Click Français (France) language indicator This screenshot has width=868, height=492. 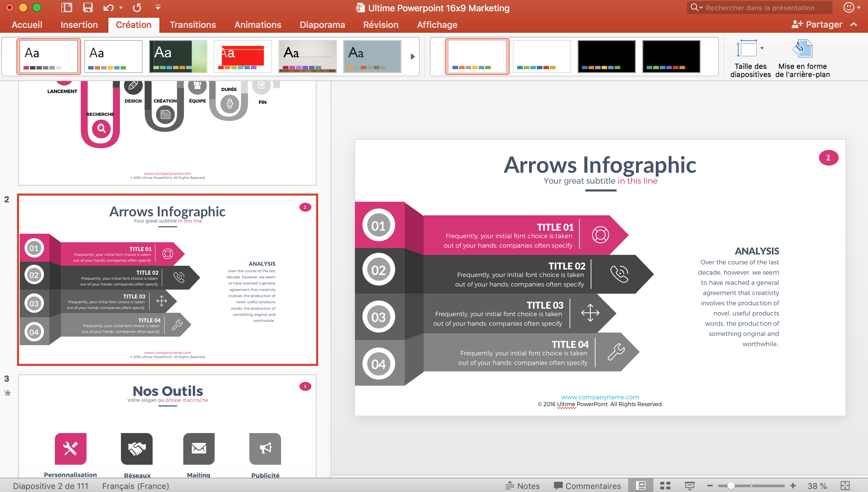[x=136, y=486]
